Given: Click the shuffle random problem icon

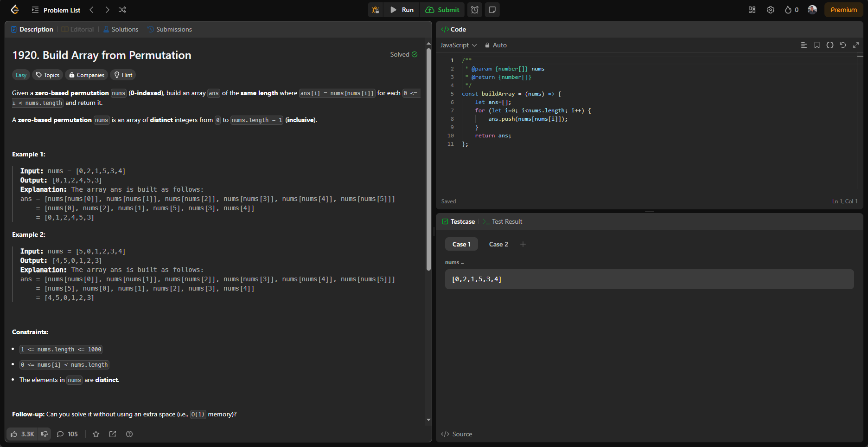Looking at the screenshot, I should pyautogui.click(x=122, y=10).
